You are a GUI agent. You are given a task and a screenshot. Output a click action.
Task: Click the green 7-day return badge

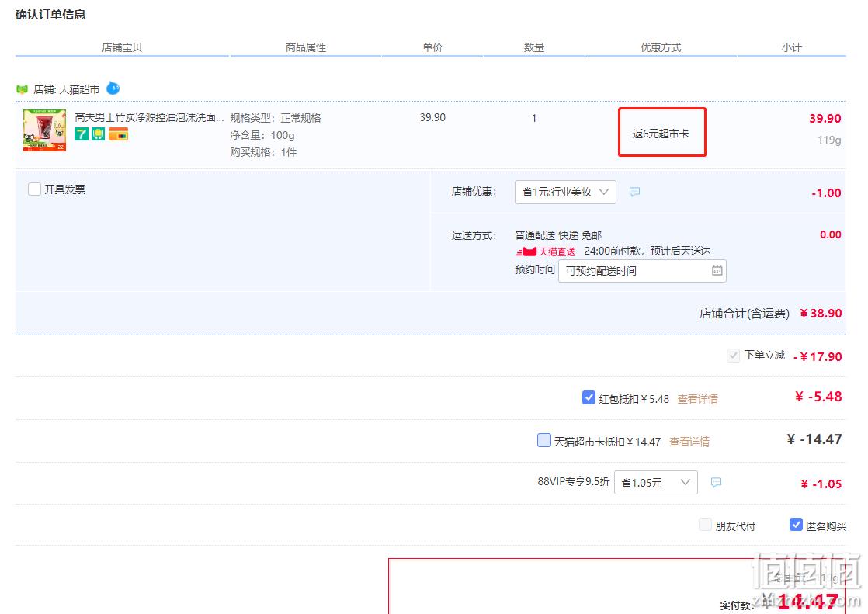point(82,134)
